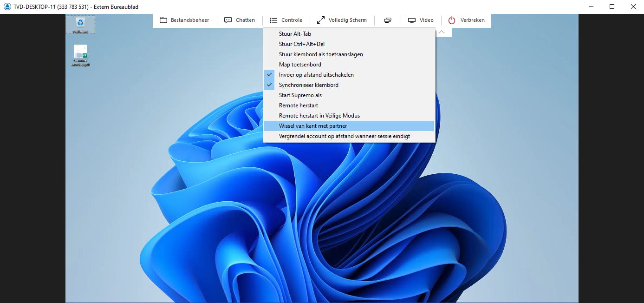Choose Stuur Alt-Tab
Image resolution: width=644 pixels, height=303 pixels.
click(349, 34)
